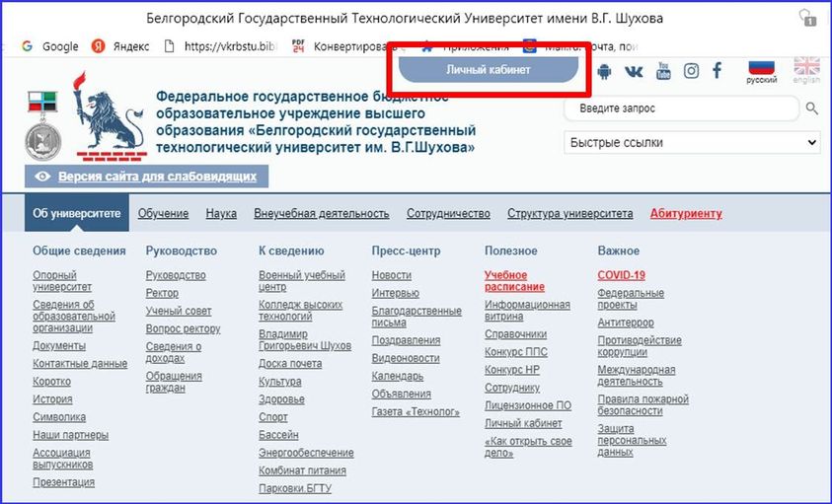Select the Абитуриенту menu item
The width and height of the screenshot is (832, 504).
[x=685, y=213]
